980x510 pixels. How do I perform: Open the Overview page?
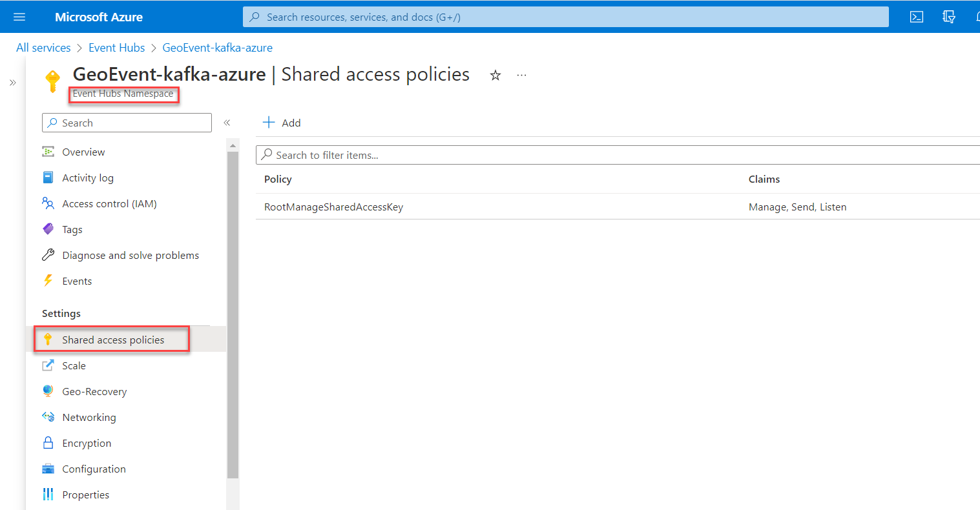[x=83, y=152]
